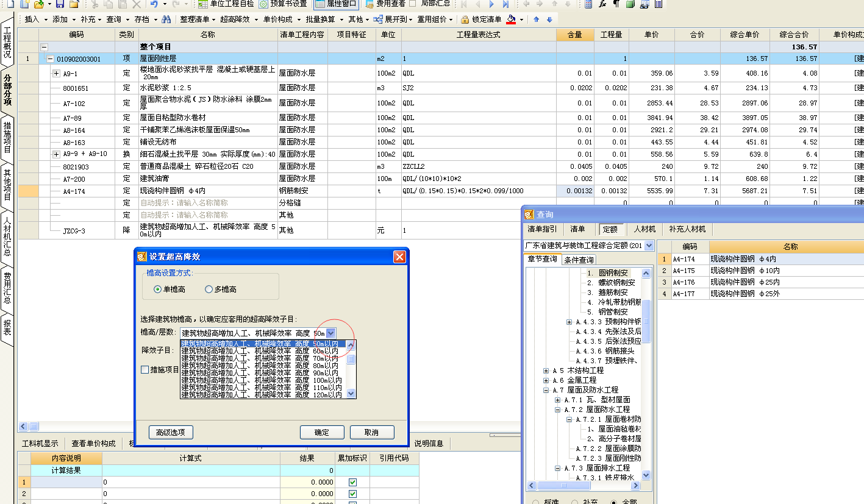Open the 重用组价 toolbar menu

coord(435,20)
